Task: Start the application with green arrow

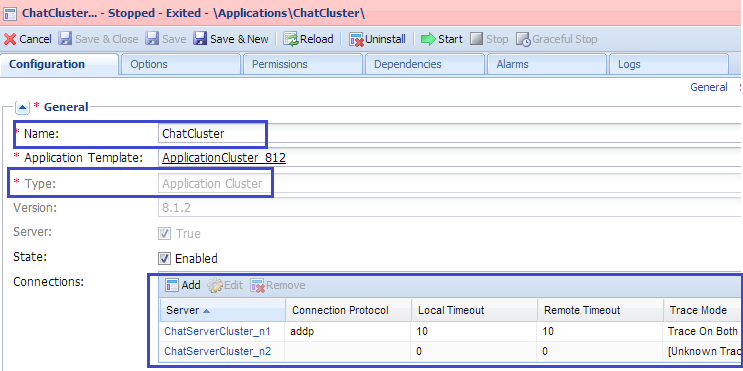Action: coord(428,39)
